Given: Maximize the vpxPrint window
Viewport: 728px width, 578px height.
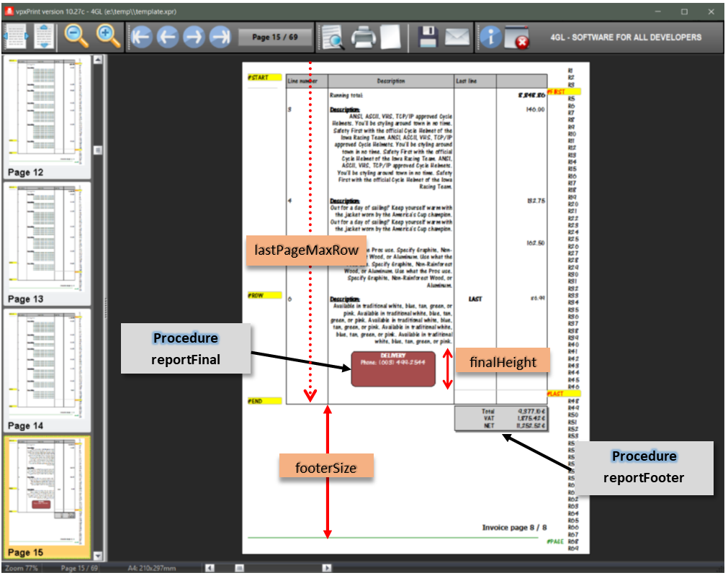Looking at the screenshot, I should [684, 12].
